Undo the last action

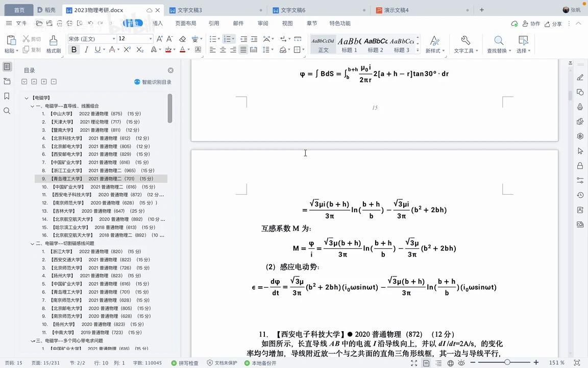click(90, 24)
